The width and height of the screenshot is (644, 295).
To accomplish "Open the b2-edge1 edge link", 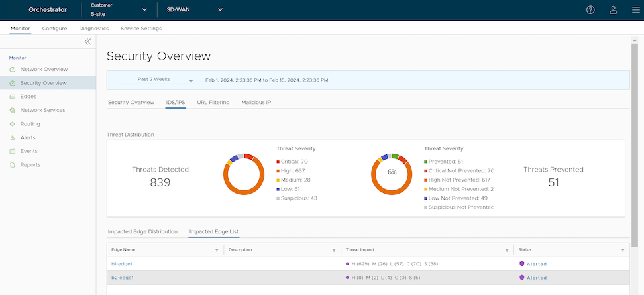I will pos(123,278).
